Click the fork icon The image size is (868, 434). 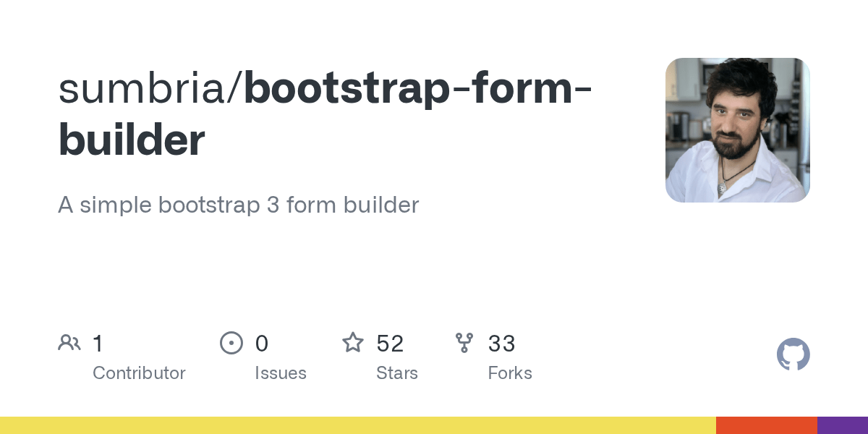[464, 343]
